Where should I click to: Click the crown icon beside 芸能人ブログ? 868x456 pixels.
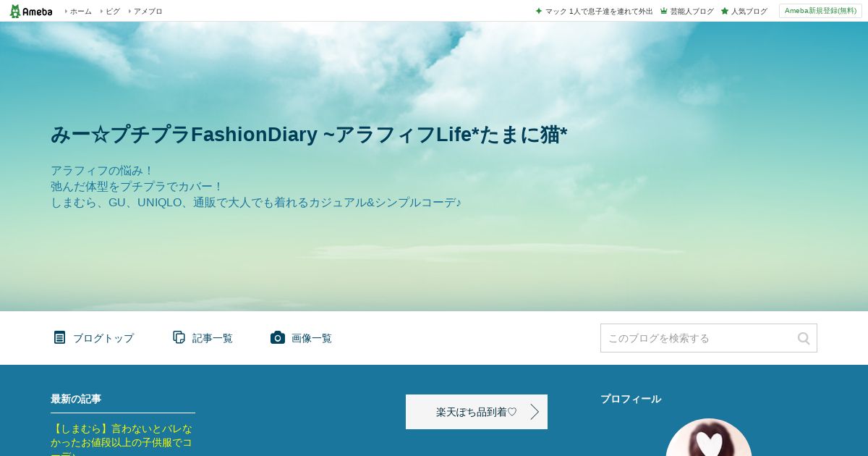[663, 11]
